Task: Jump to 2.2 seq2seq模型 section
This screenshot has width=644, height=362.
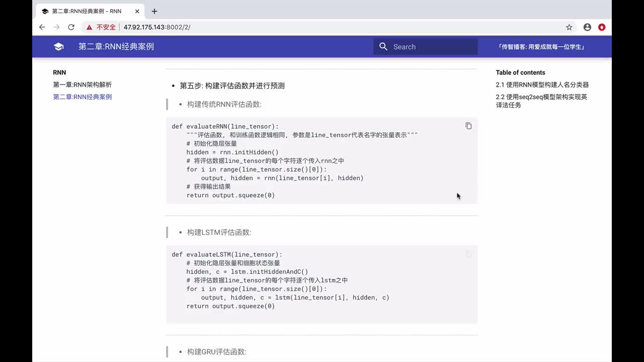Action: click(541, 101)
